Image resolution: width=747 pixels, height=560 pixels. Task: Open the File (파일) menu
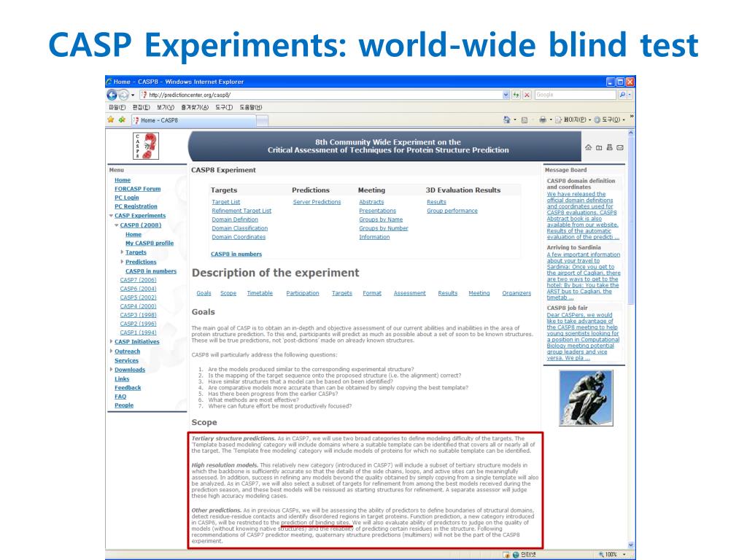click(117, 107)
